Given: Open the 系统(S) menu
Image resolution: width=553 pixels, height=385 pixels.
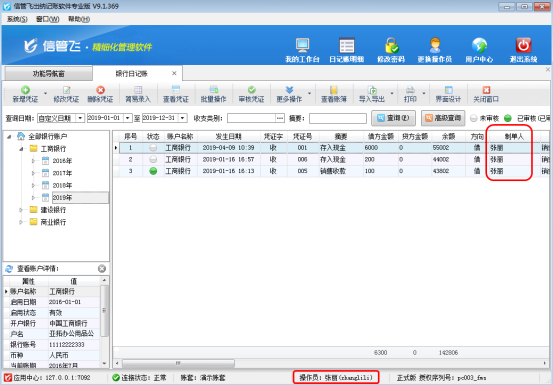Looking at the screenshot, I should tap(17, 19).
